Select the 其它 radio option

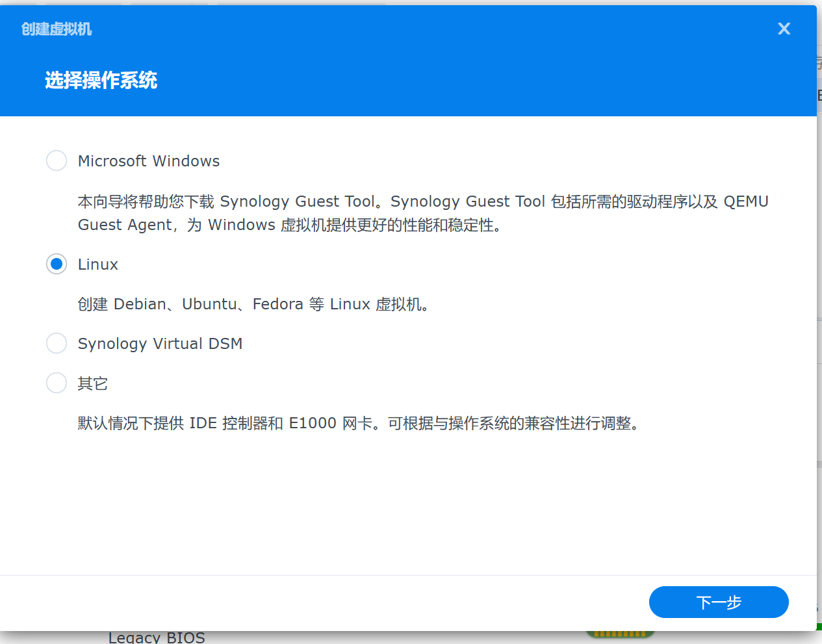(57, 383)
